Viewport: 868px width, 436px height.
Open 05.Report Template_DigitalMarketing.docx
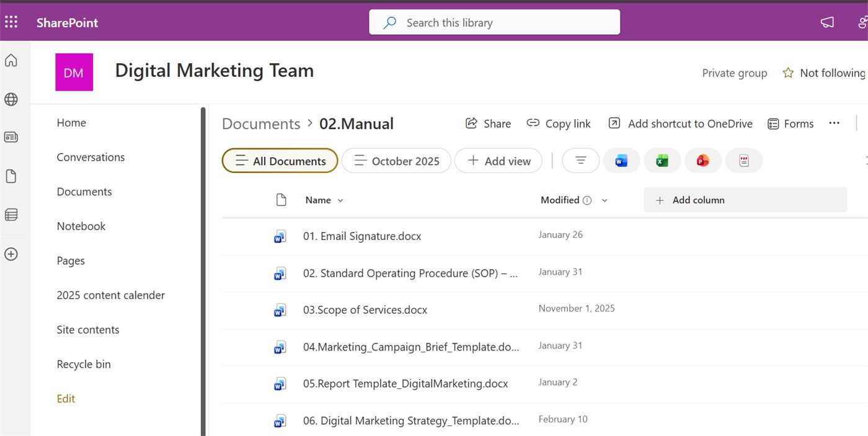point(405,384)
